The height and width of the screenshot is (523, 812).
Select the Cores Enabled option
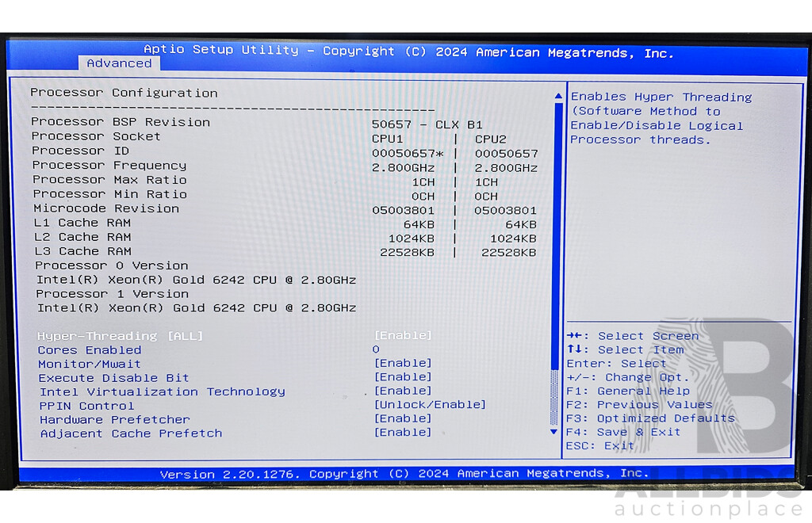coord(89,349)
